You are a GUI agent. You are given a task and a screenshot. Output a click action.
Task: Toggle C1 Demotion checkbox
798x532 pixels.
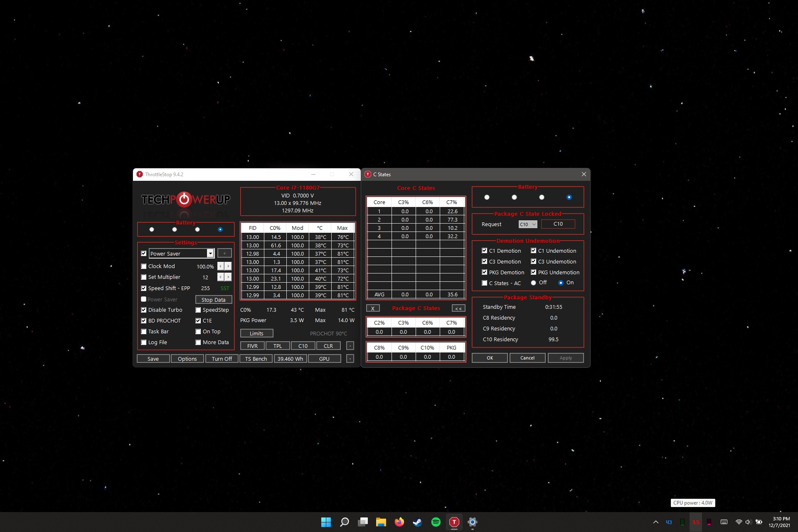(484, 251)
